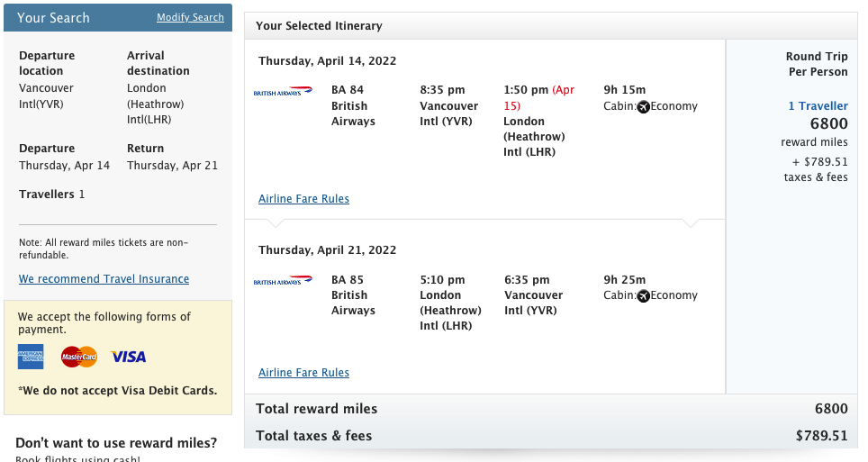
Task: Click the Thursday, April 14, 2022 date heading
Action: click(327, 61)
